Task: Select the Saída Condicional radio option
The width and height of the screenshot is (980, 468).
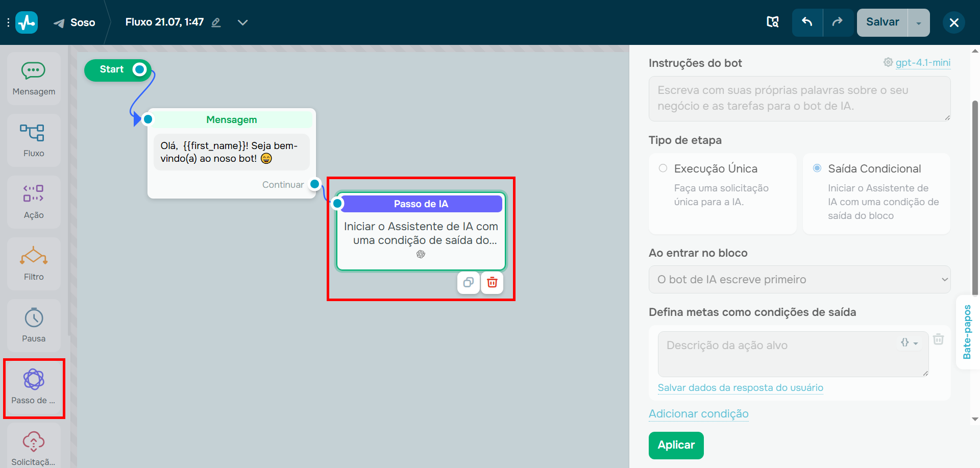Action: [817, 167]
